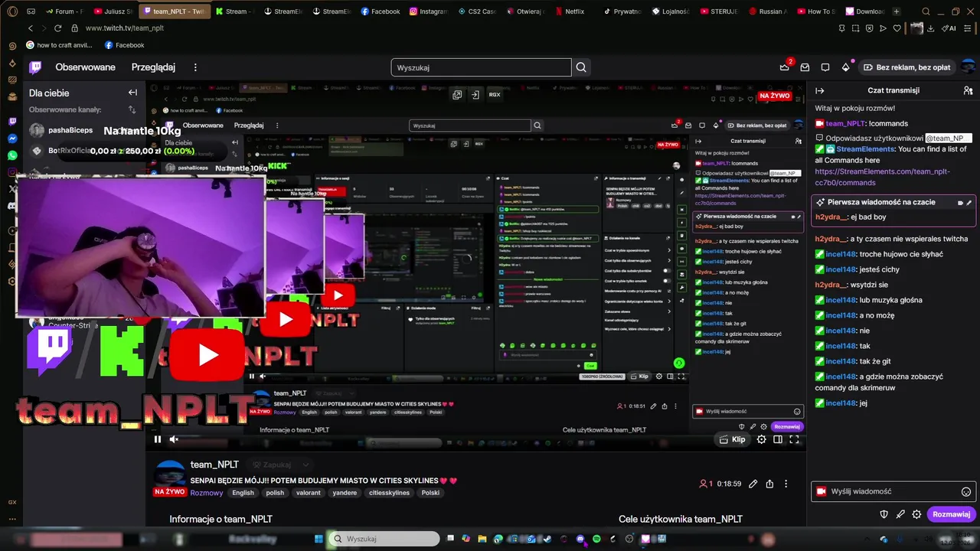Open the how to craft anvil bookmark
The width and height of the screenshot is (980, 551).
(60, 45)
